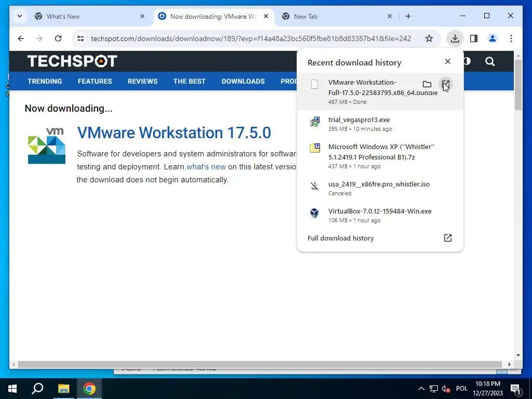532x399 pixels.
Task: Show hidden system tray icons
Action: click(421, 389)
